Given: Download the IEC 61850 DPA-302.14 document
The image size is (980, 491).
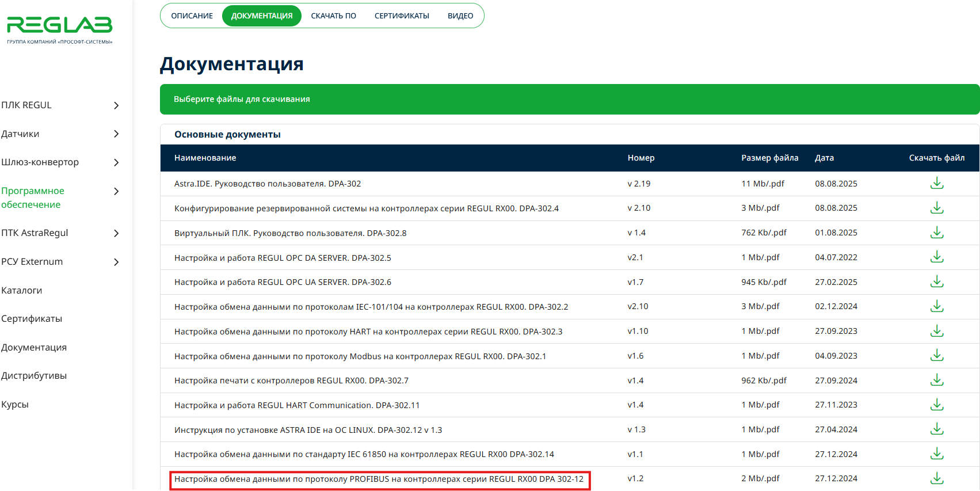Looking at the screenshot, I should click(x=936, y=454).
